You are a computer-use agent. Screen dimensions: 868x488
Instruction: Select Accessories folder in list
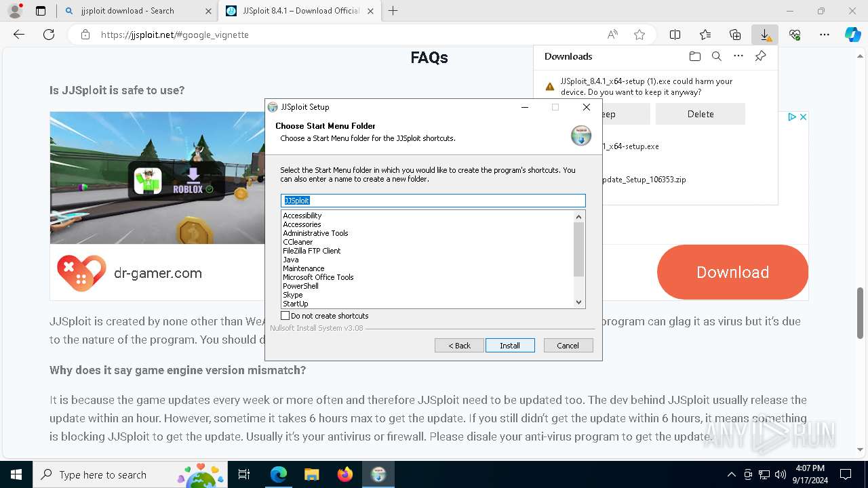pos(302,224)
